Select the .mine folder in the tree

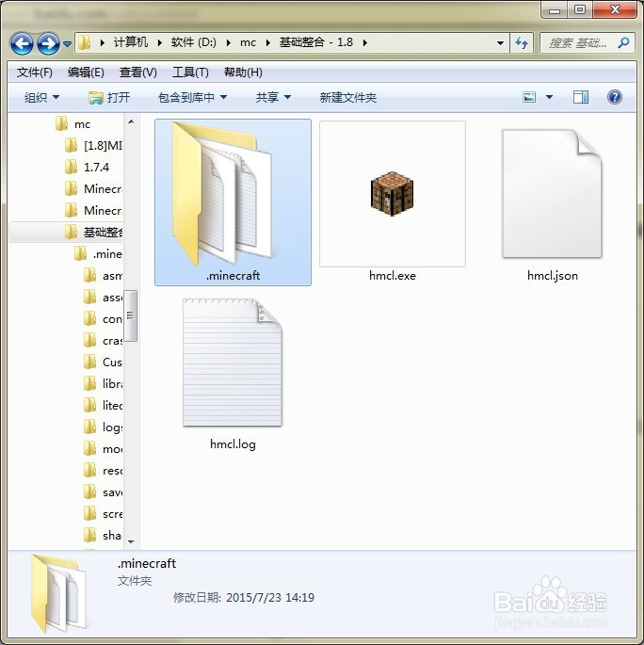(98, 254)
